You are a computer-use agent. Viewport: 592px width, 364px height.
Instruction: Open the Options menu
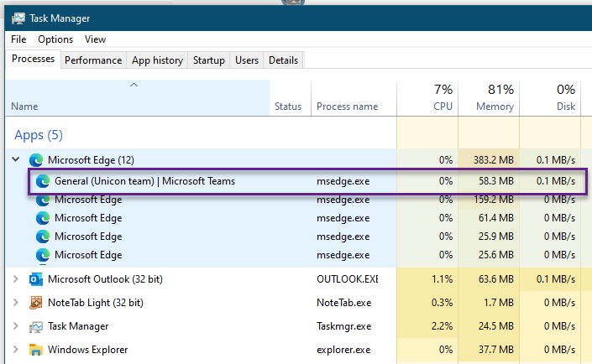pyautogui.click(x=55, y=39)
